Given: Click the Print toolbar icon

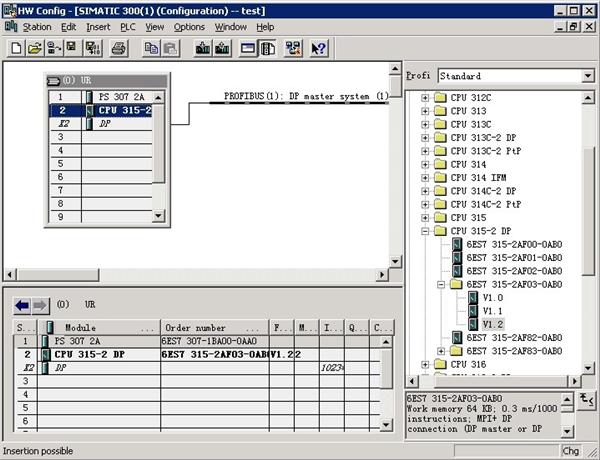Looking at the screenshot, I should tap(118, 49).
